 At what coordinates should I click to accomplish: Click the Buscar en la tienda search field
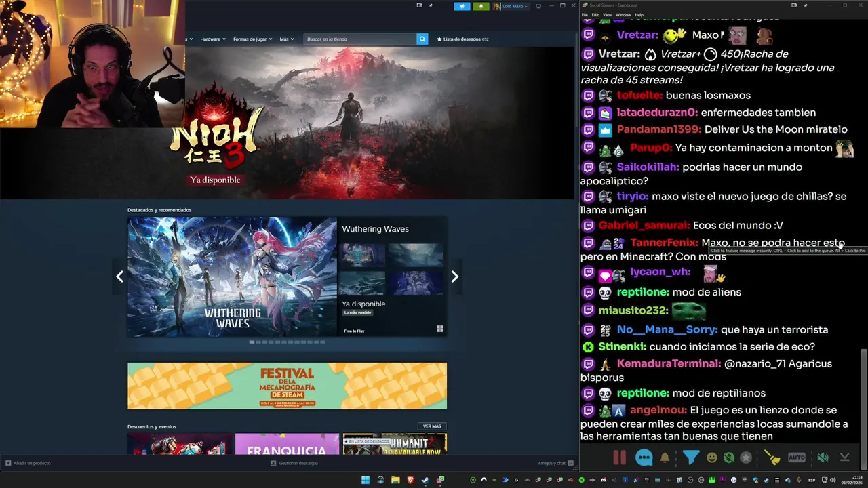pos(359,39)
